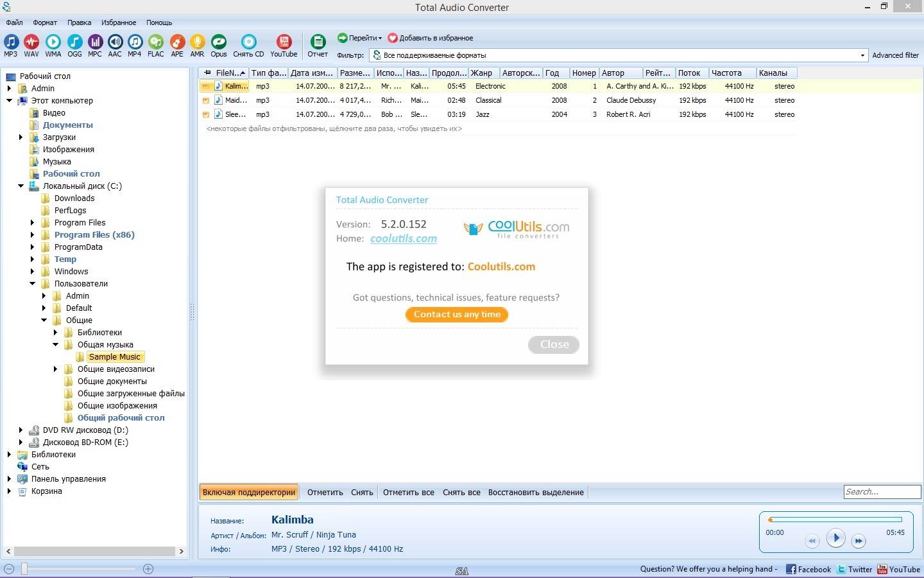Collapse the Пользователи folder node

click(x=32, y=284)
